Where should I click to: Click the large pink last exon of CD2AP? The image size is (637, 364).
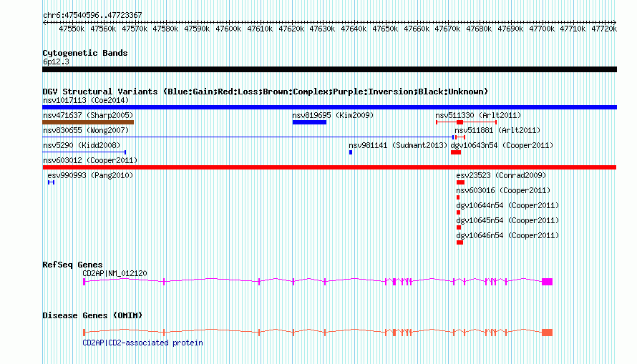click(548, 282)
